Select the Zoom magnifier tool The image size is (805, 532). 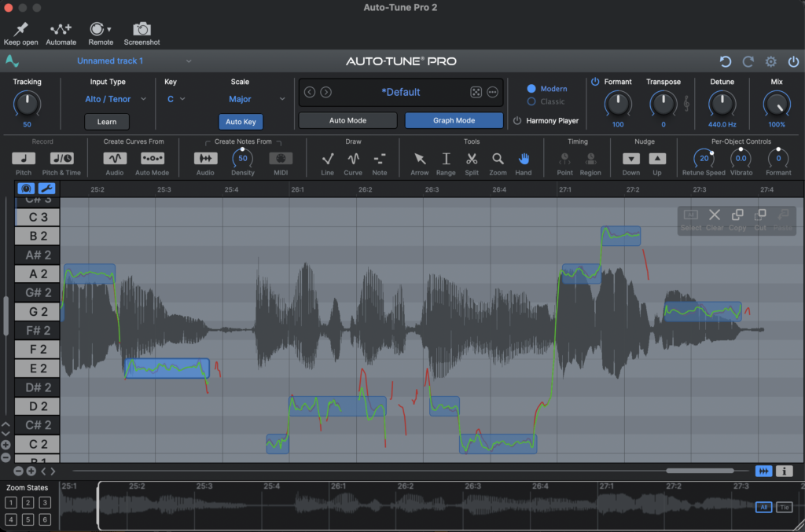[x=498, y=159]
